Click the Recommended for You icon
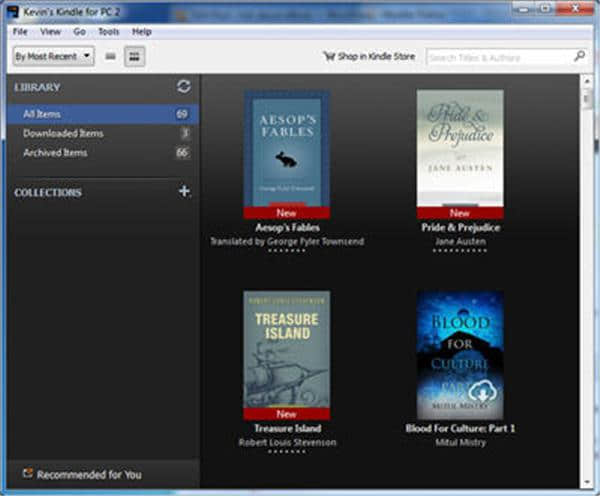 pyautogui.click(x=27, y=474)
